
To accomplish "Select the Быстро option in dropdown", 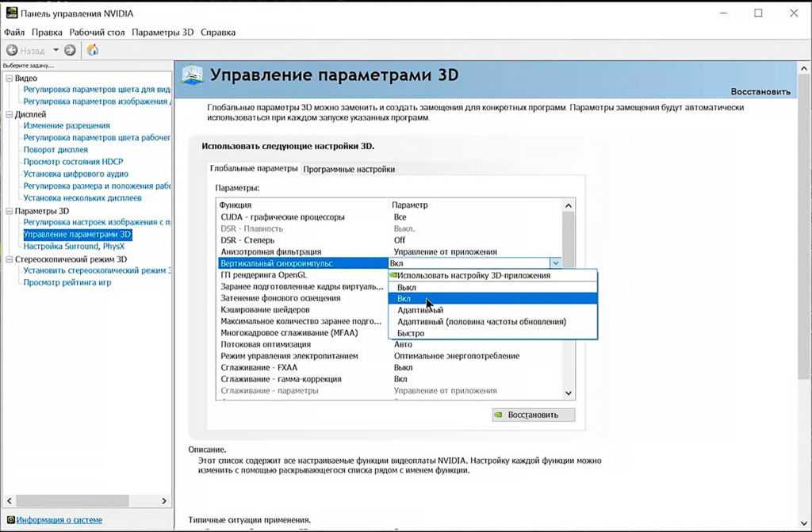I will pyautogui.click(x=411, y=334).
